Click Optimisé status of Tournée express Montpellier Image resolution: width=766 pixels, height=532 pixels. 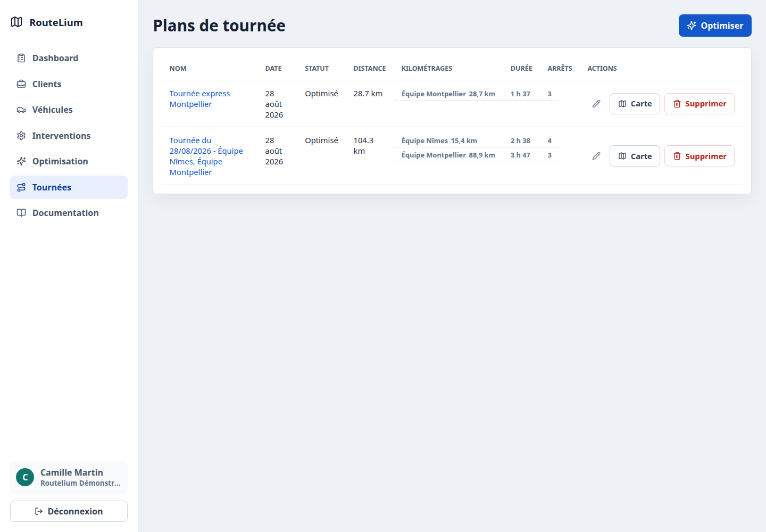point(321,94)
